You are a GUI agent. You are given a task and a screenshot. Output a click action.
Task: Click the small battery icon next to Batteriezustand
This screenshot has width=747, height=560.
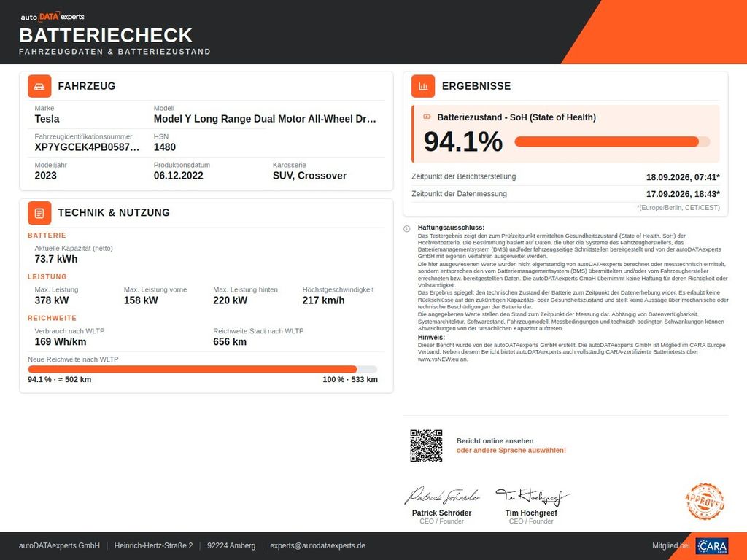427,117
